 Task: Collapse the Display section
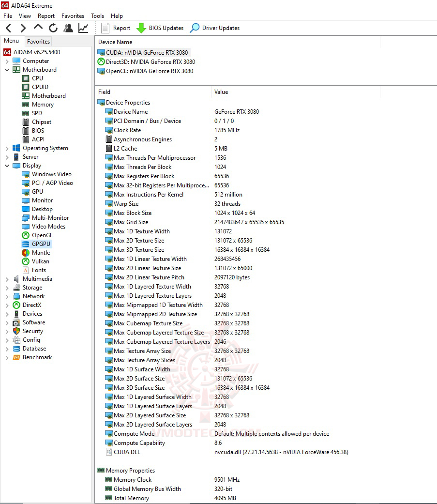6,165
